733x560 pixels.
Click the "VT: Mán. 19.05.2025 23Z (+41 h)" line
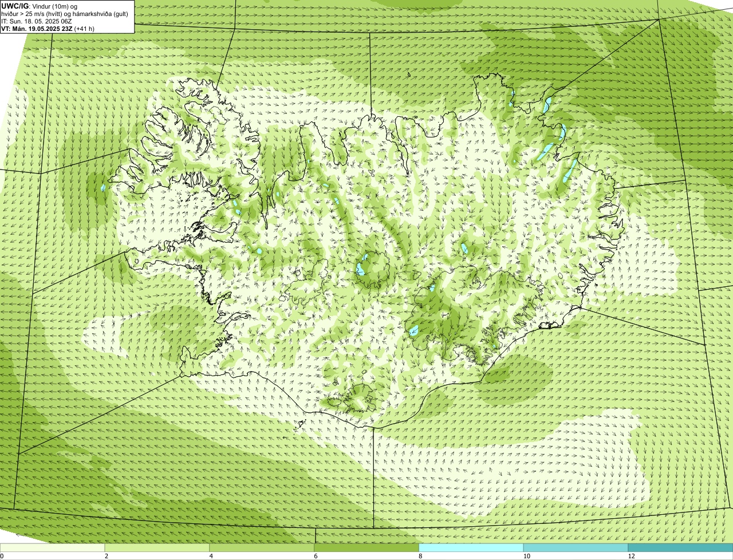(x=48, y=29)
